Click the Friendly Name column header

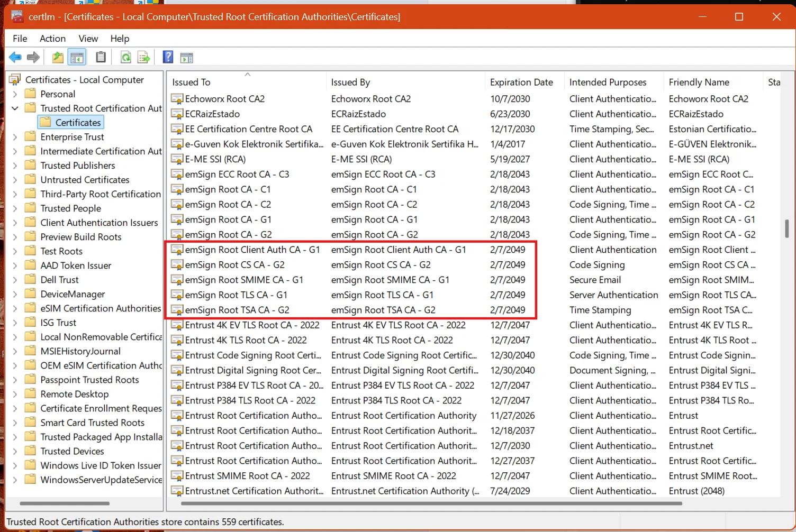coord(713,82)
